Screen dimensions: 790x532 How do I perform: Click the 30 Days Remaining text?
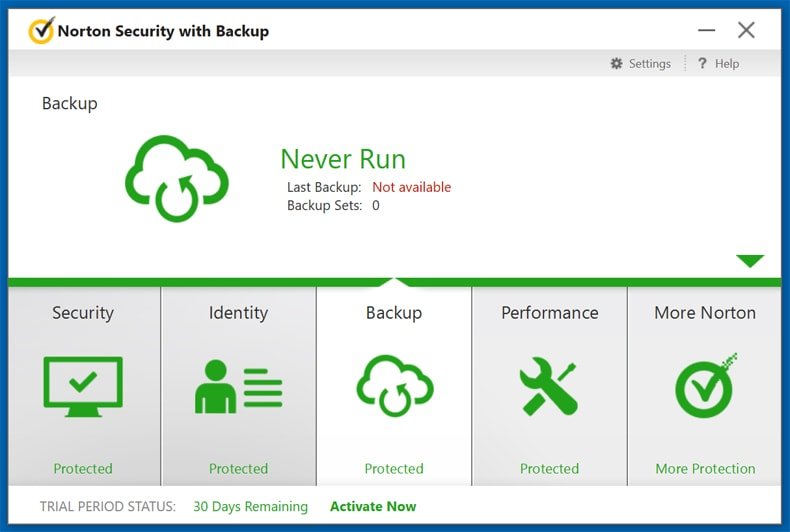click(x=250, y=506)
